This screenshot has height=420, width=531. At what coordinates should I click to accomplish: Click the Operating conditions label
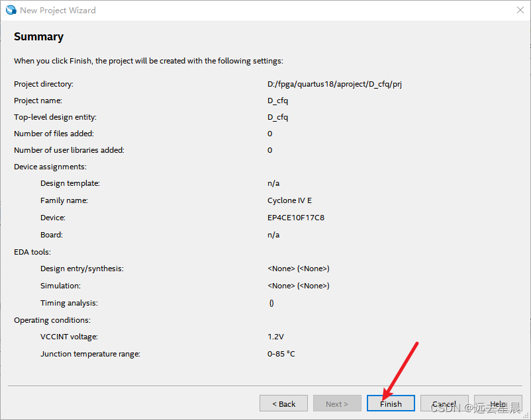52,320
